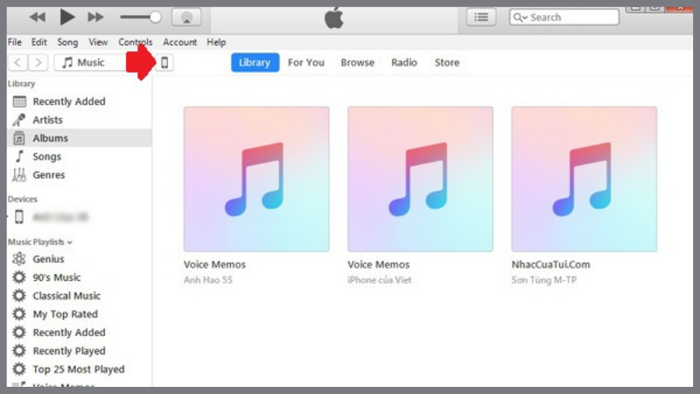Open the Genius playlist atom icon
The height and width of the screenshot is (394, 700).
coord(19,259)
